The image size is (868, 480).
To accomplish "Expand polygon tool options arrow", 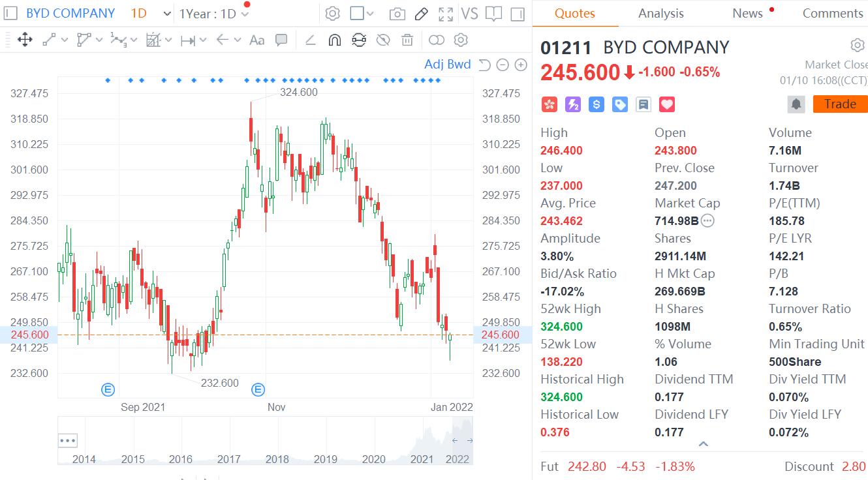I will [x=99, y=40].
